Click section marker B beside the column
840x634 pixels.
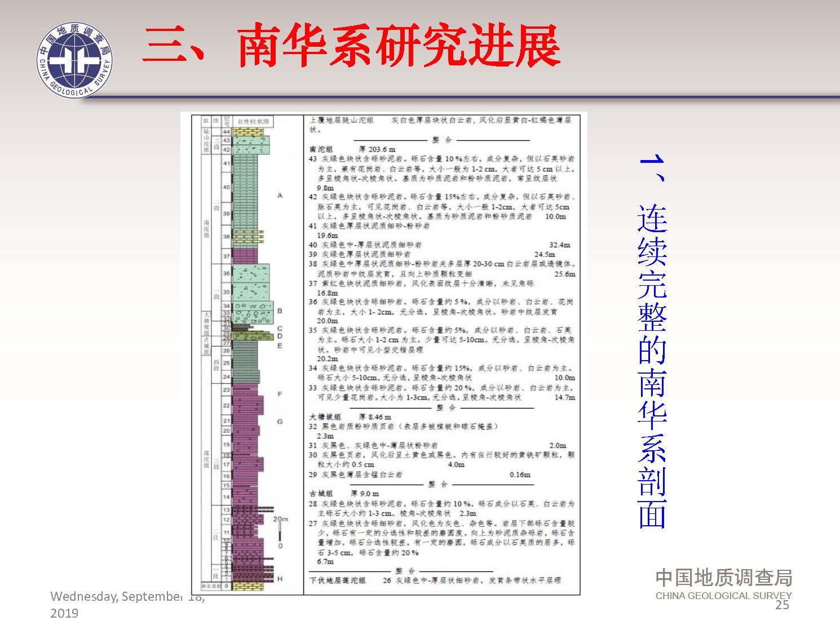click(x=280, y=311)
